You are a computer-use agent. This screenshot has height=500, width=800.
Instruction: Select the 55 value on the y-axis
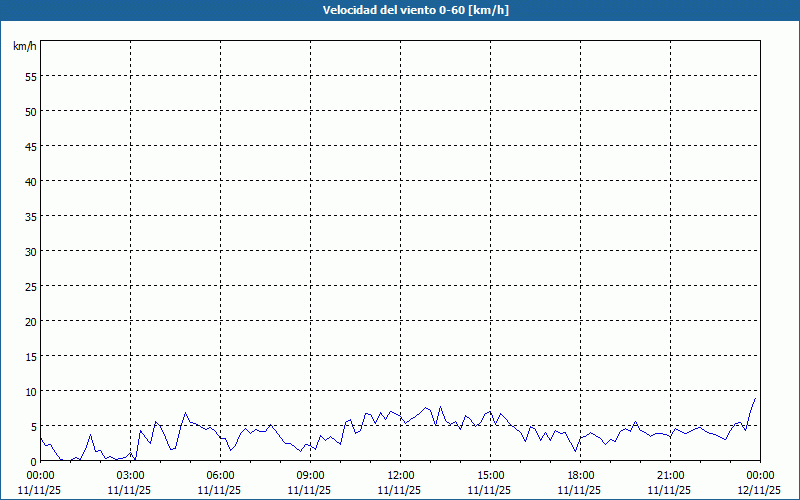point(30,76)
